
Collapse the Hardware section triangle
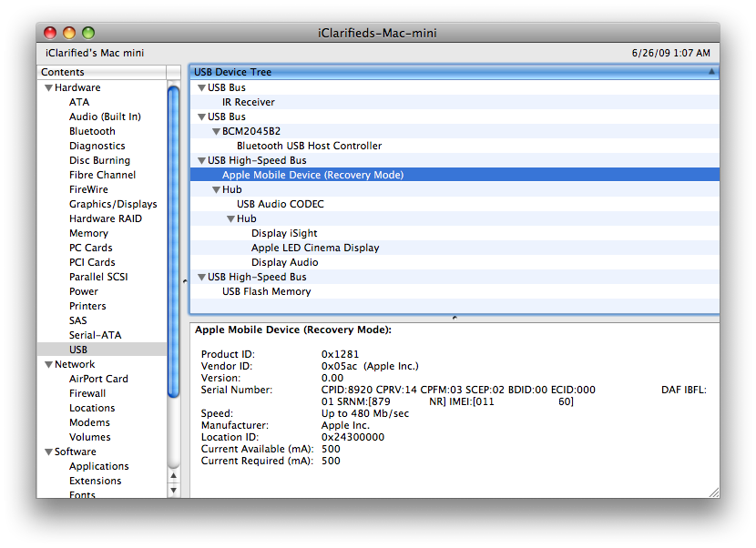tap(47, 88)
